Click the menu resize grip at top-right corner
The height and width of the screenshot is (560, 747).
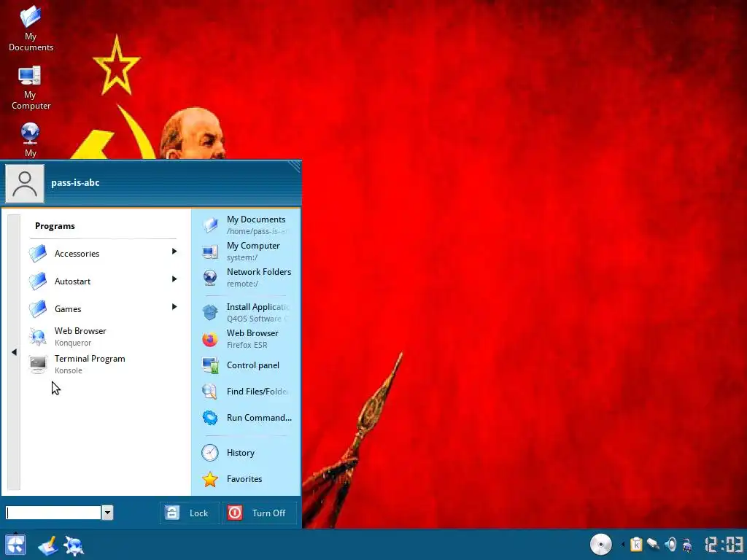(295, 166)
